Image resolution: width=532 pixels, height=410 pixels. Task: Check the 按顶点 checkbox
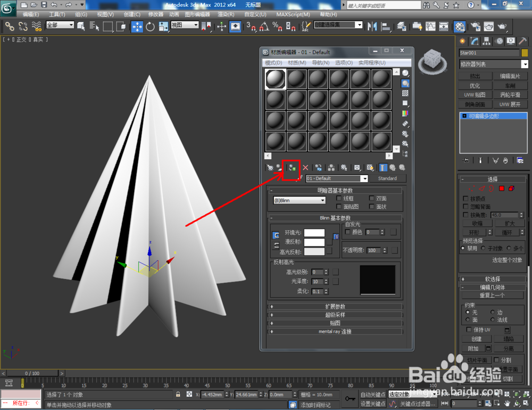pos(465,199)
